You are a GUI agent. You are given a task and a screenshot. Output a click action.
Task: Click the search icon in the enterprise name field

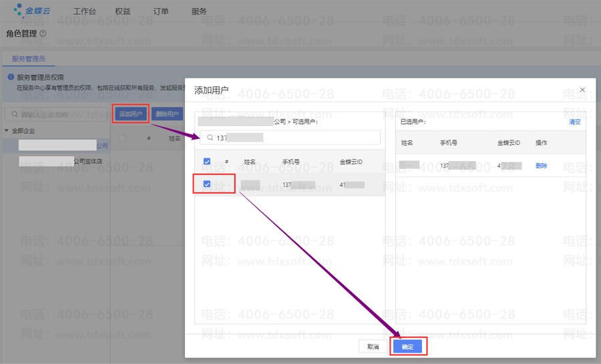[x=15, y=114]
